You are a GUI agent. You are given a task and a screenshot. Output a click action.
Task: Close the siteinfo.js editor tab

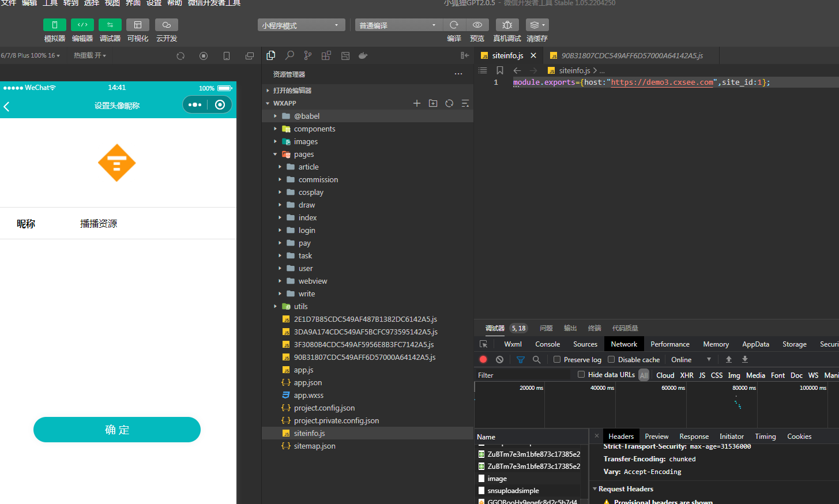point(533,55)
